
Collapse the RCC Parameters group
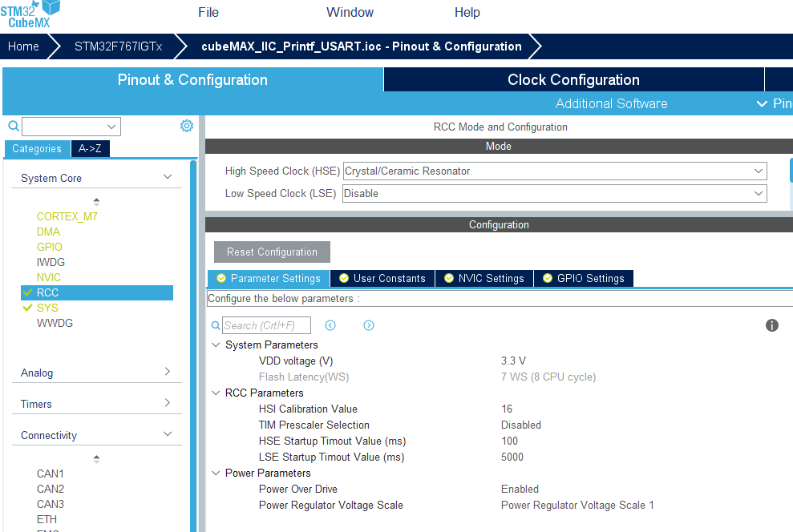pos(216,393)
